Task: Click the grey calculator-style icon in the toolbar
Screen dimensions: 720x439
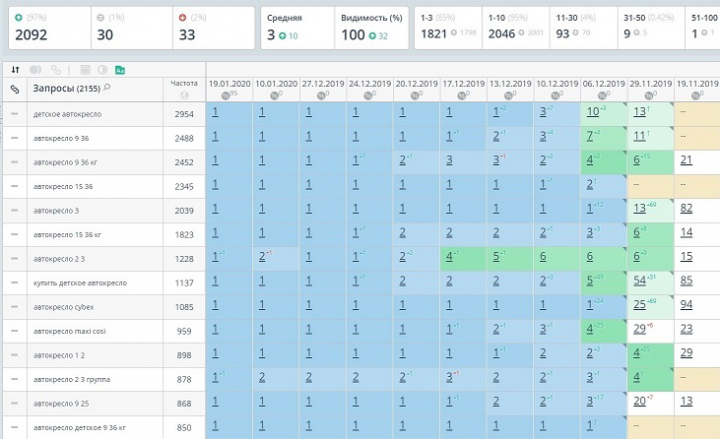Action: 86,70
